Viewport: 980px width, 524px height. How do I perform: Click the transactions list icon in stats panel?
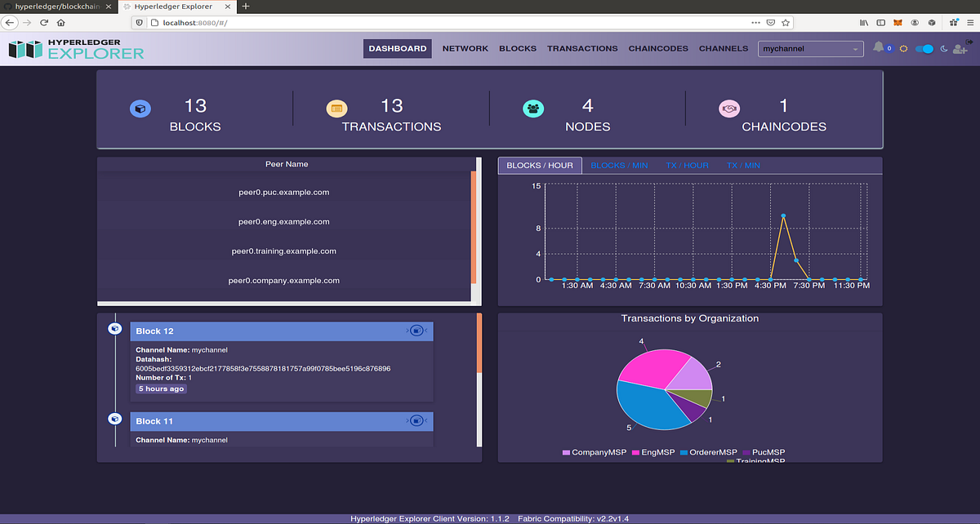(x=336, y=108)
